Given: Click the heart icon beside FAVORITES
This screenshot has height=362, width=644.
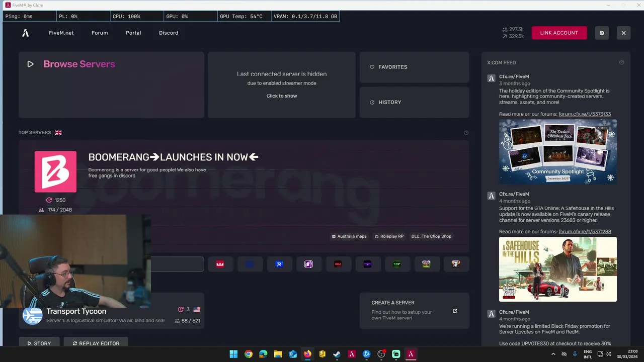Looking at the screenshot, I should (372, 67).
